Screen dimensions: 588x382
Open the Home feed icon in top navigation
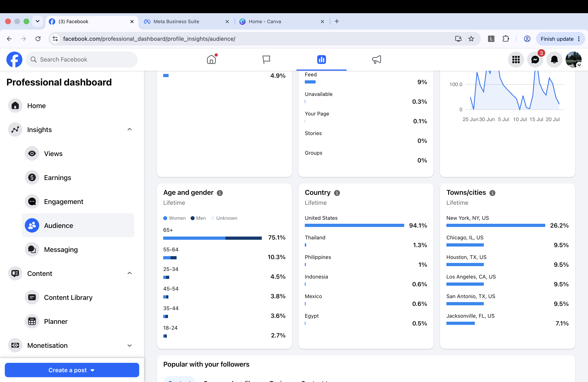click(211, 60)
